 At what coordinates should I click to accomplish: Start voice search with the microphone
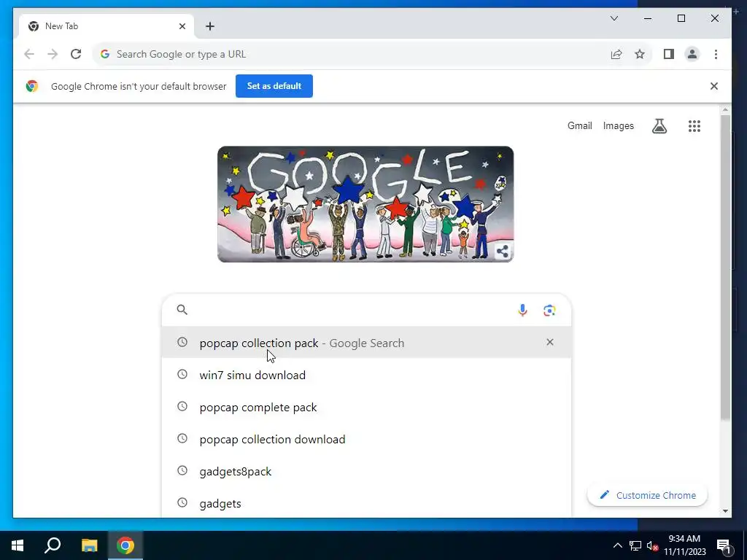click(x=522, y=311)
